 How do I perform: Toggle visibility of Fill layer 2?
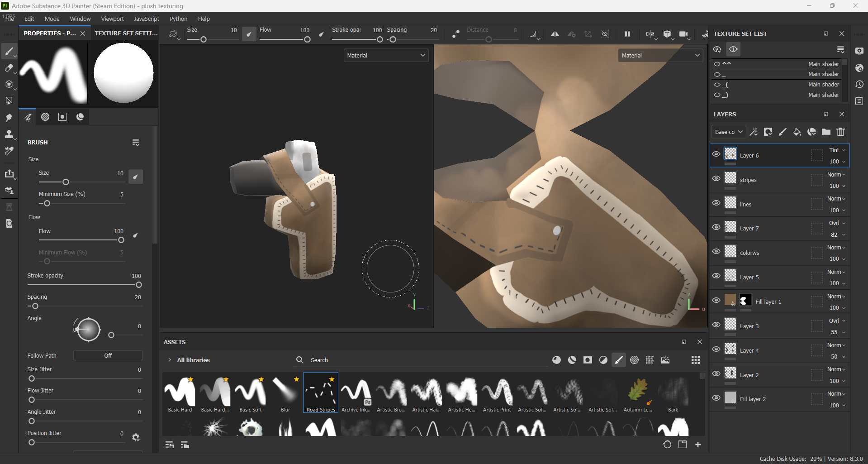point(716,398)
